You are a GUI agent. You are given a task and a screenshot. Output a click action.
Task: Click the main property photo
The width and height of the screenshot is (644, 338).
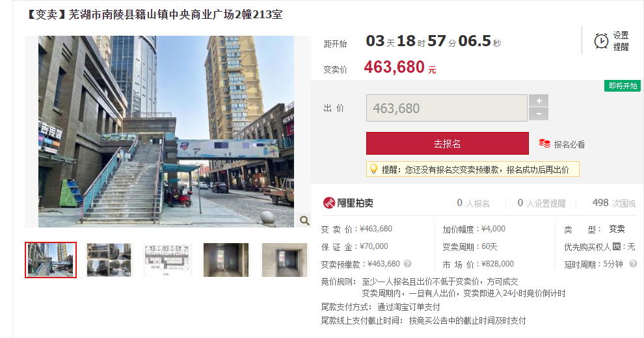167,131
